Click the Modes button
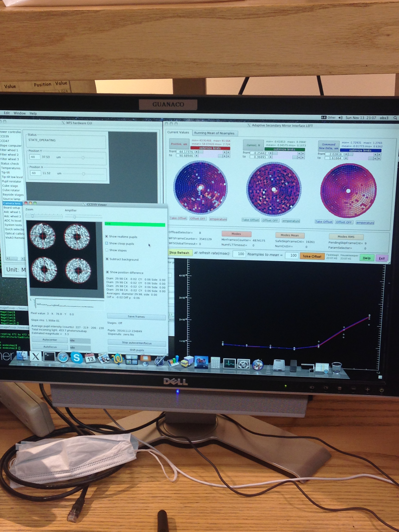 point(236,234)
